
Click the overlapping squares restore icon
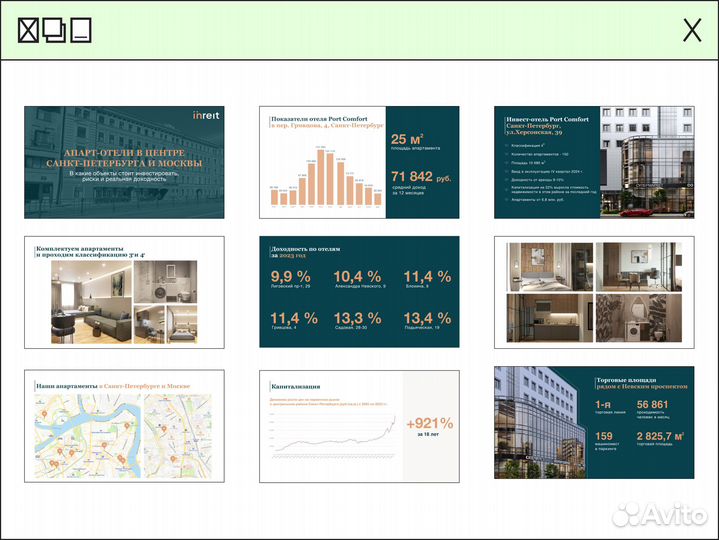click(54, 31)
